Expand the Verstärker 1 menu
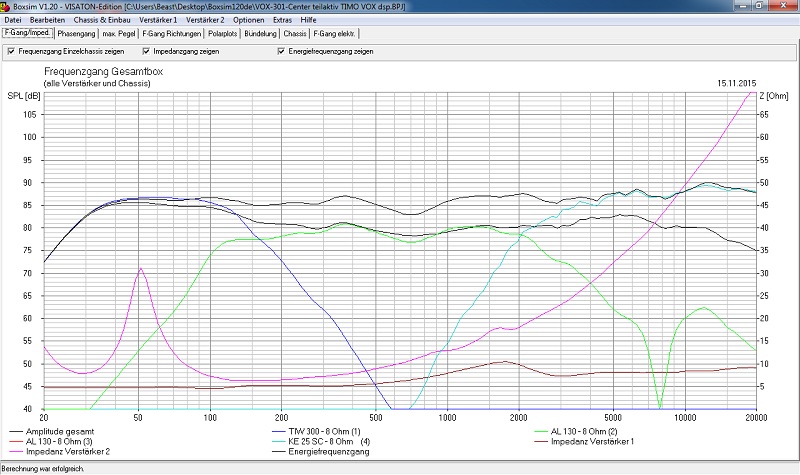Viewport: 800px width, 475px height. tap(158, 20)
